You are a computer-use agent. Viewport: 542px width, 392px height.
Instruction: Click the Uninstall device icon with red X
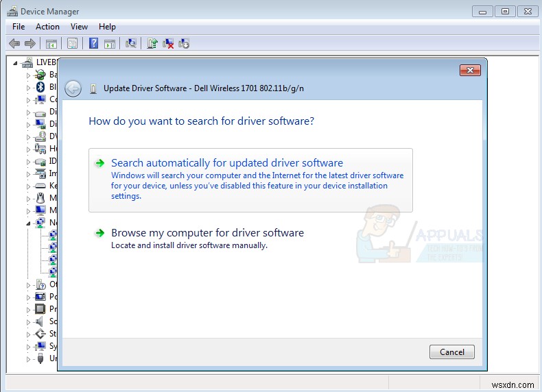click(x=168, y=43)
